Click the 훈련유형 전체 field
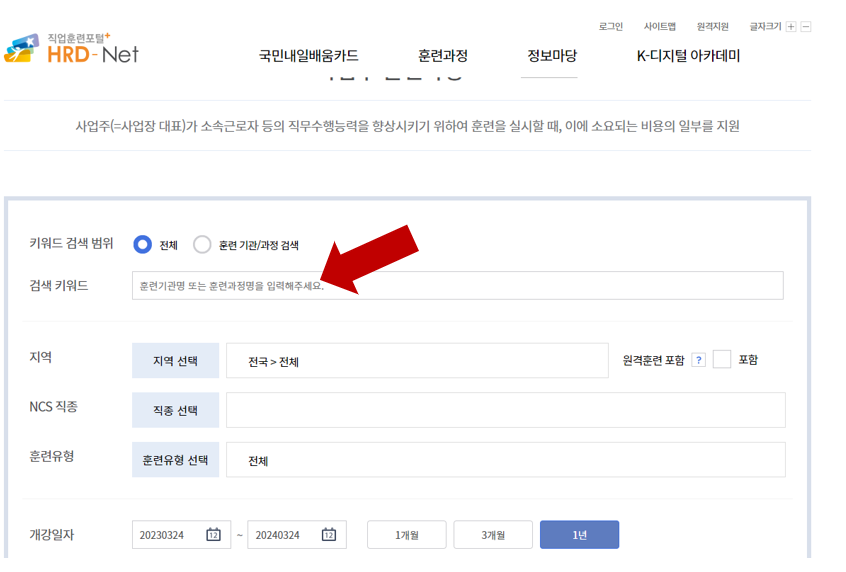 506,460
